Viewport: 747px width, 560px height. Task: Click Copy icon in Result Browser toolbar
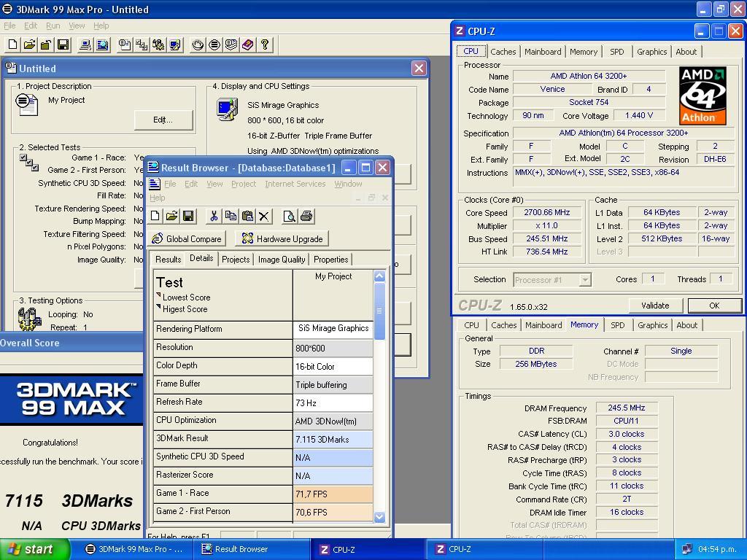pos(231,216)
